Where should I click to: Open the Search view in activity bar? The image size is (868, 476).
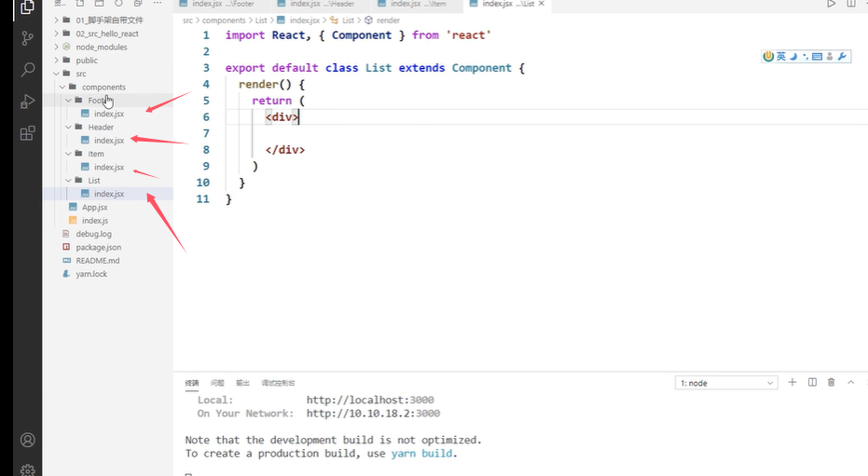[27, 70]
